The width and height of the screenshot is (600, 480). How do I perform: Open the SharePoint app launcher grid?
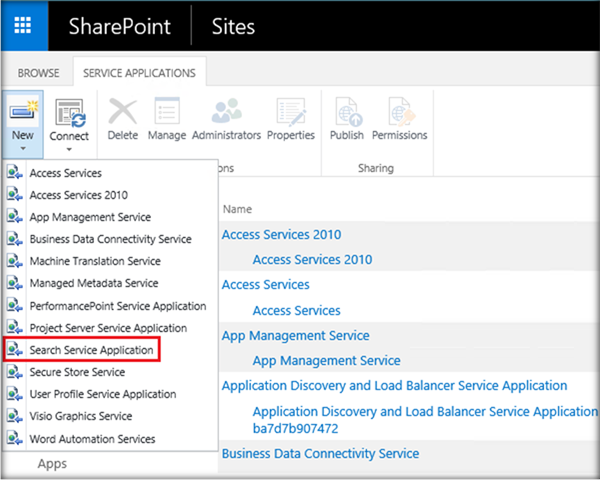coord(23,25)
